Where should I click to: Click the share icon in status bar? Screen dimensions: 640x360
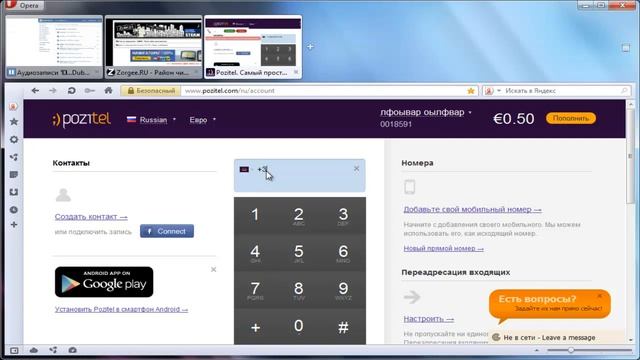pyautogui.click(x=53, y=350)
